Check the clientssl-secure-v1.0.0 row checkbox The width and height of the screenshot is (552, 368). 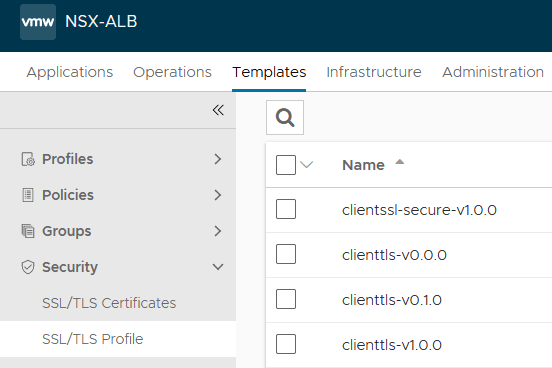[286, 209]
